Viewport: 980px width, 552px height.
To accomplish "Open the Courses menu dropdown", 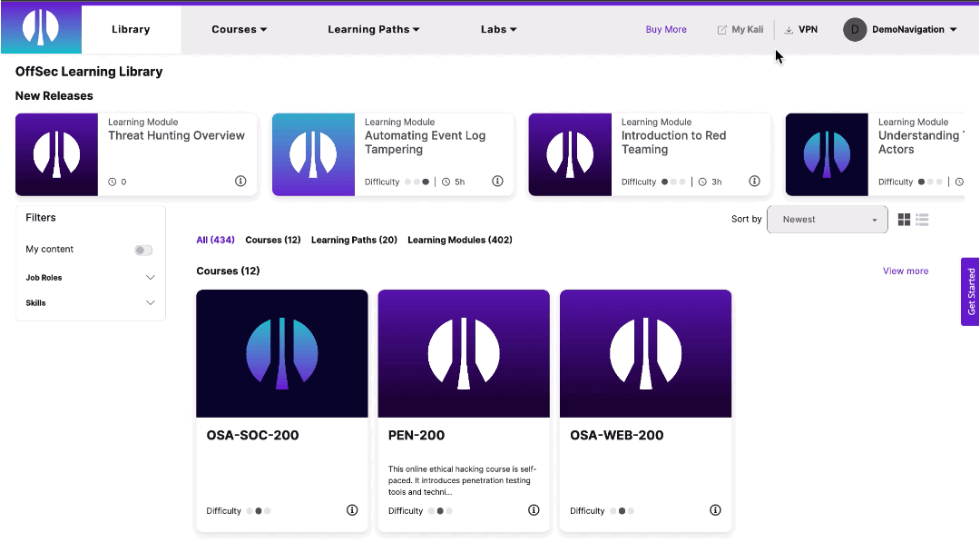I will click(x=239, y=29).
